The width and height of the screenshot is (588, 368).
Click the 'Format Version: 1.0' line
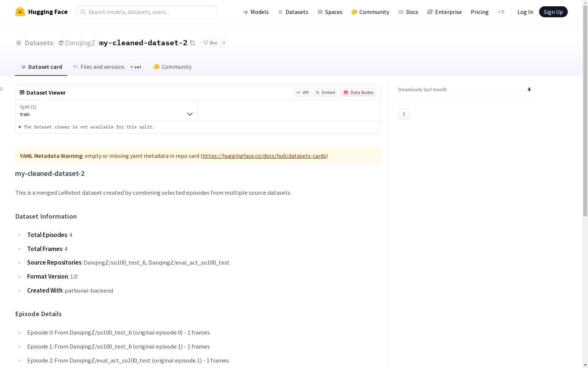(52, 276)
